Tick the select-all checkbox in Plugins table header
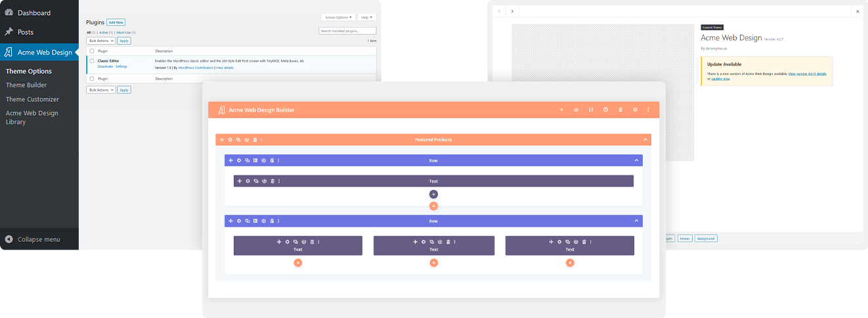Screen dimensions: 868x318 point(92,51)
